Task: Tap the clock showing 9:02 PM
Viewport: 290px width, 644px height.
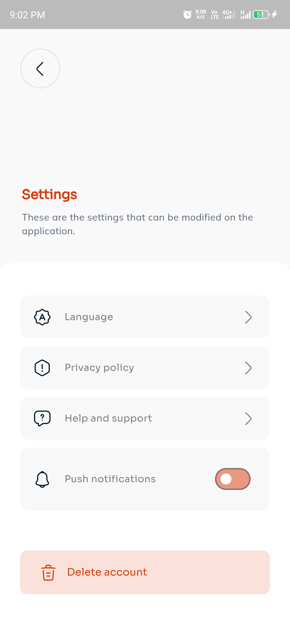Action: [27, 15]
